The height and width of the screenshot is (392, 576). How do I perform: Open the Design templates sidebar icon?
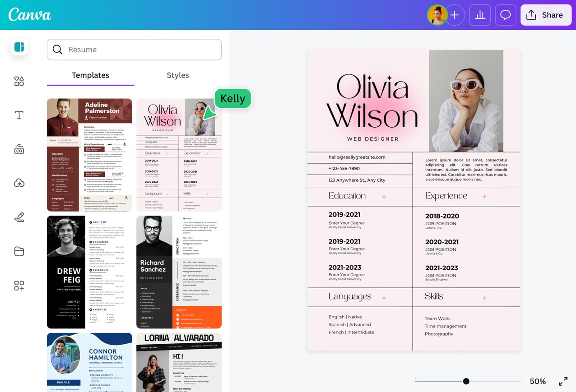coord(19,47)
